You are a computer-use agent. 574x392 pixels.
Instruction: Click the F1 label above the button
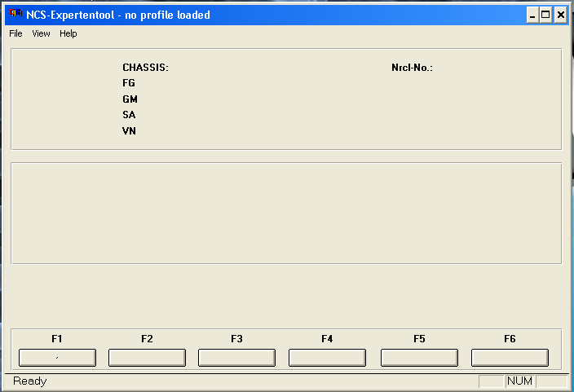pyautogui.click(x=57, y=339)
